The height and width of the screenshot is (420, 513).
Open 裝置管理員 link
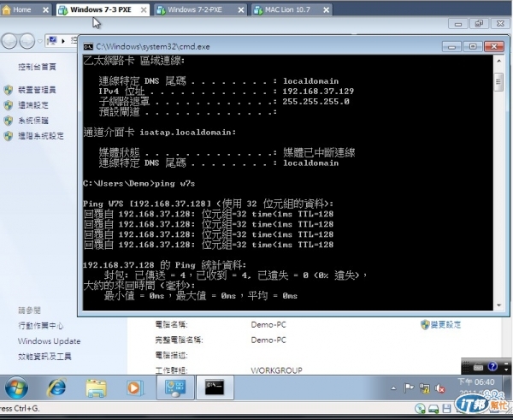37,90
